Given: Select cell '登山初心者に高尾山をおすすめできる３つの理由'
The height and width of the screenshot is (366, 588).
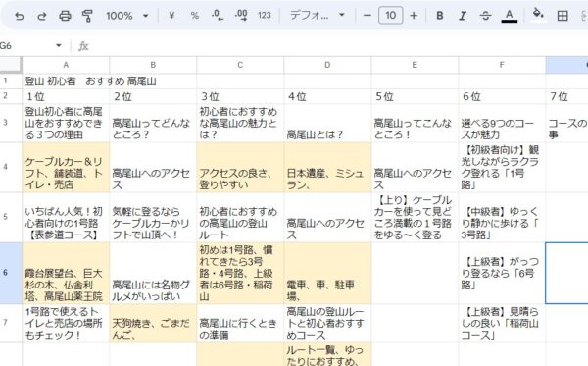Looking at the screenshot, I should [x=66, y=123].
